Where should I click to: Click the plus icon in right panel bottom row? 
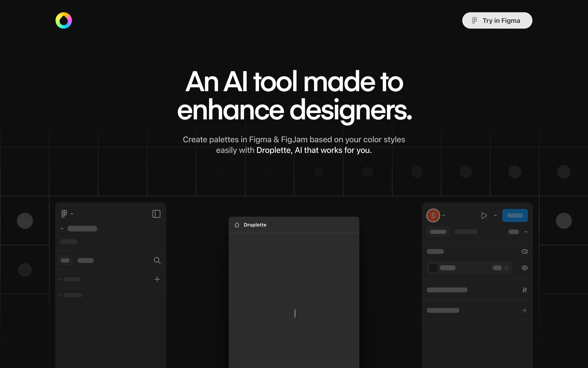tap(525, 310)
